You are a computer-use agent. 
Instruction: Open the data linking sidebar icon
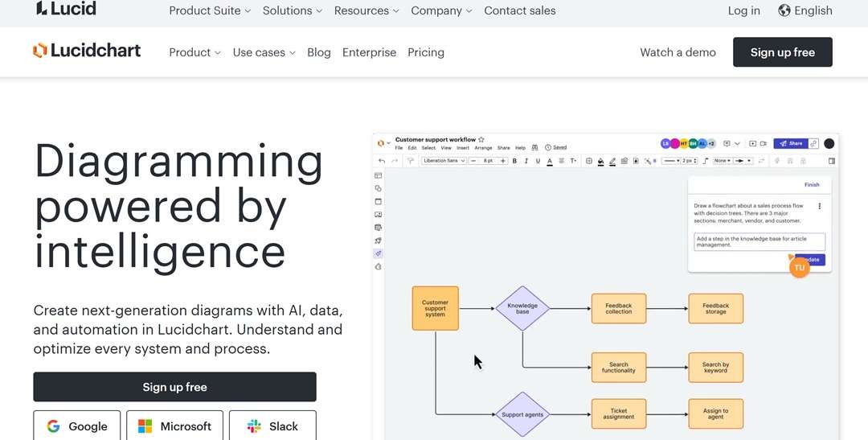(x=378, y=227)
